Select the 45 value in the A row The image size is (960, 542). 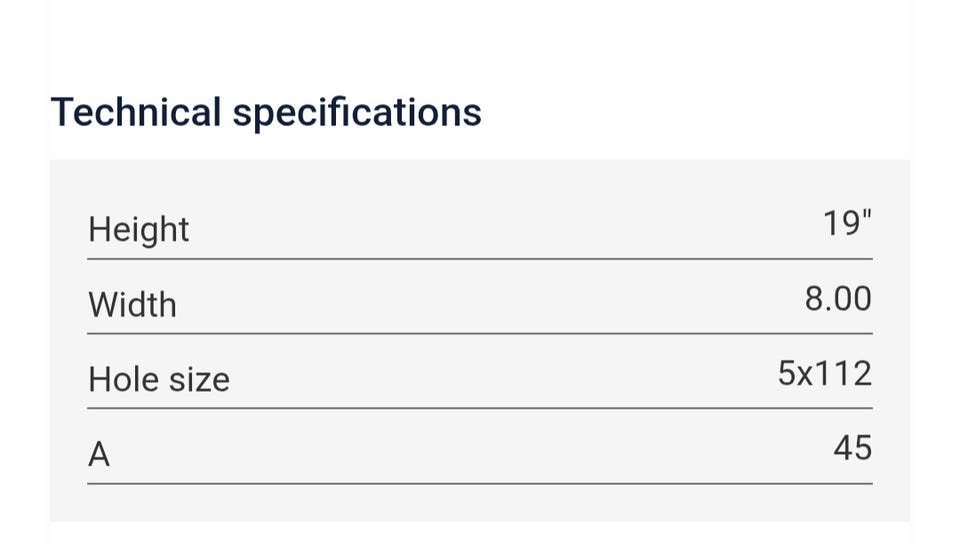(x=852, y=448)
